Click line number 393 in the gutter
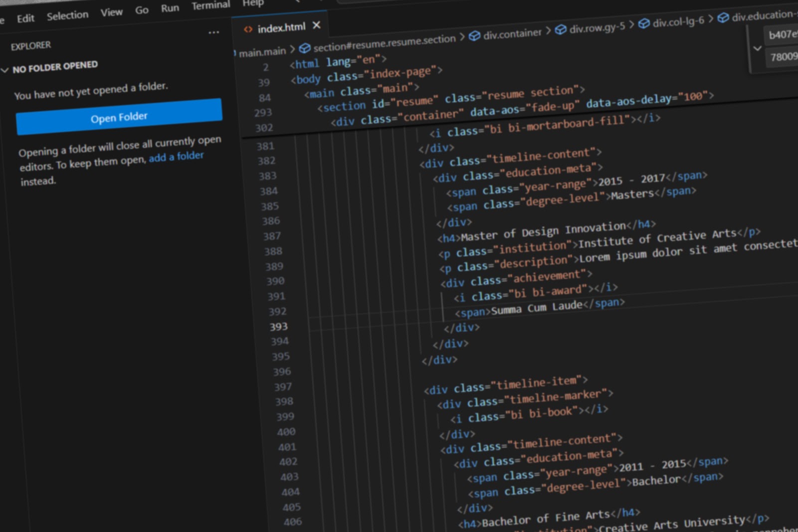 pyautogui.click(x=278, y=327)
